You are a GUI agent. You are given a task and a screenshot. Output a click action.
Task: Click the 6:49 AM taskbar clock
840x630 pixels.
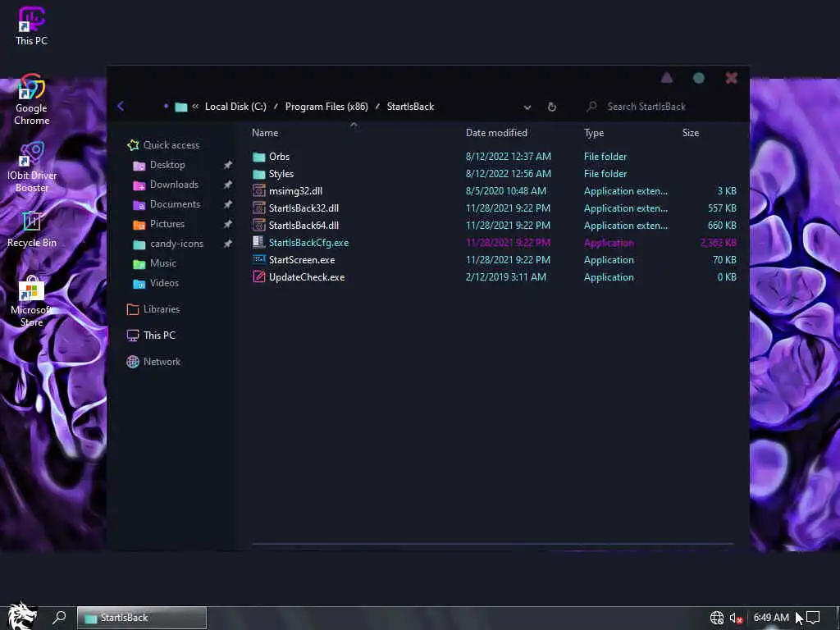pyautogui.click(x=771, y=618)
